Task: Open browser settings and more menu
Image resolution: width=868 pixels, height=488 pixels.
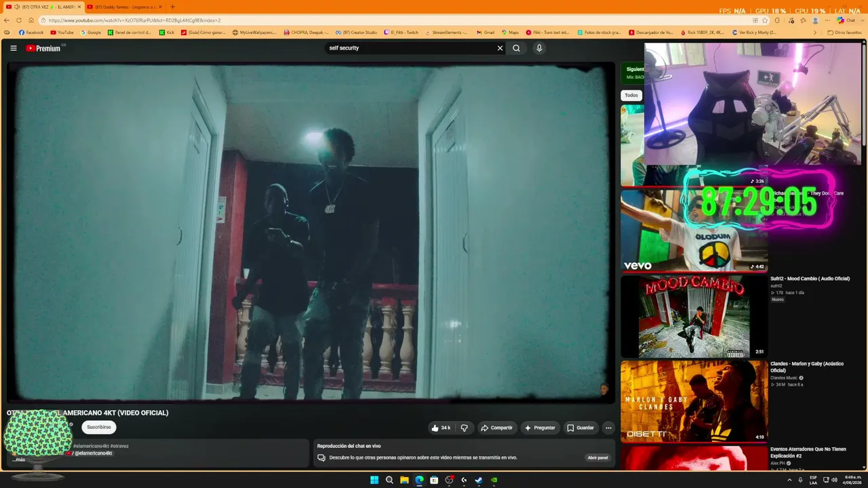Action: [827, 20]
